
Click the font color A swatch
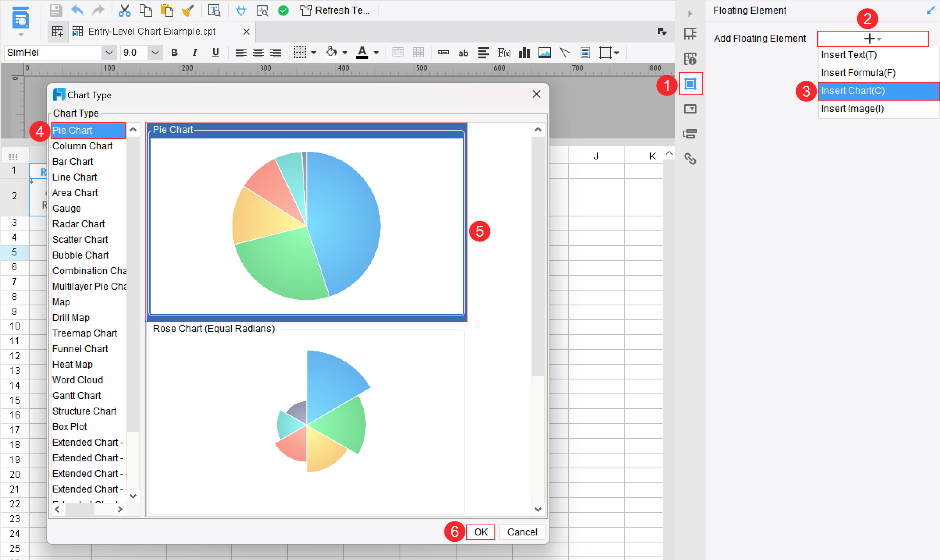click(x=362, y=53)
